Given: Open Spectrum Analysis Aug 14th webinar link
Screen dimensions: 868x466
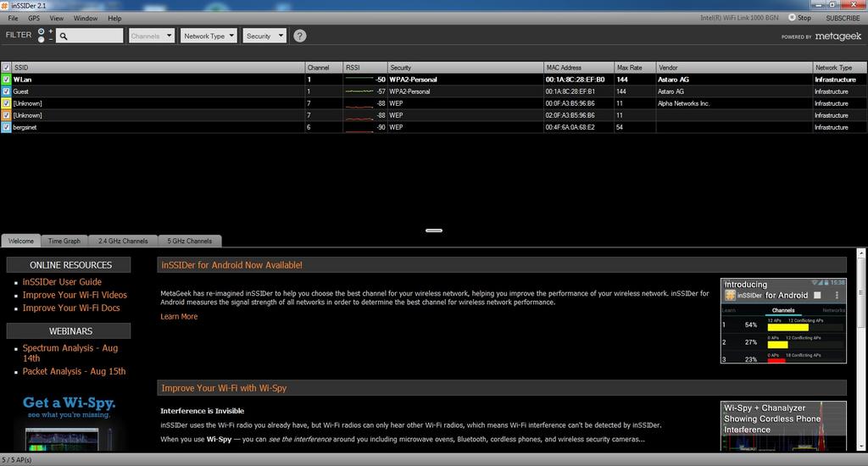Looking at the screenshot, I should pos(70,353).
